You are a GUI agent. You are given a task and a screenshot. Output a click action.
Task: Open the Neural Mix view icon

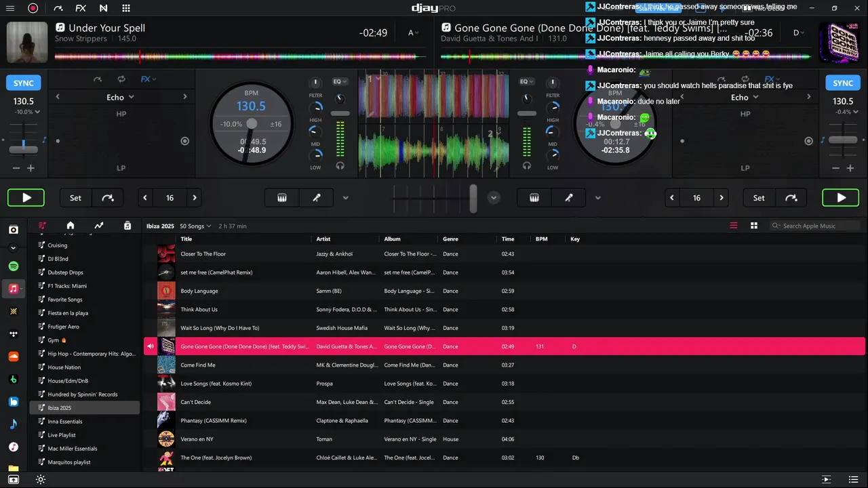(x=103, y=8)
